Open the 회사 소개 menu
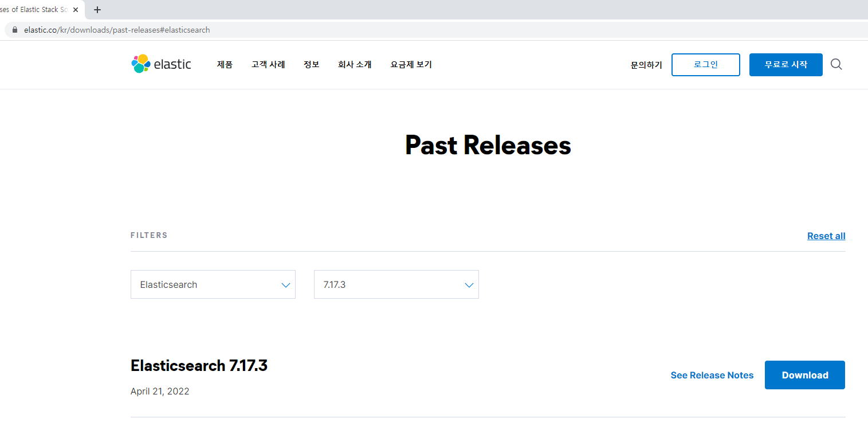This screenshot has height=422, width=868. coord(355,65)
